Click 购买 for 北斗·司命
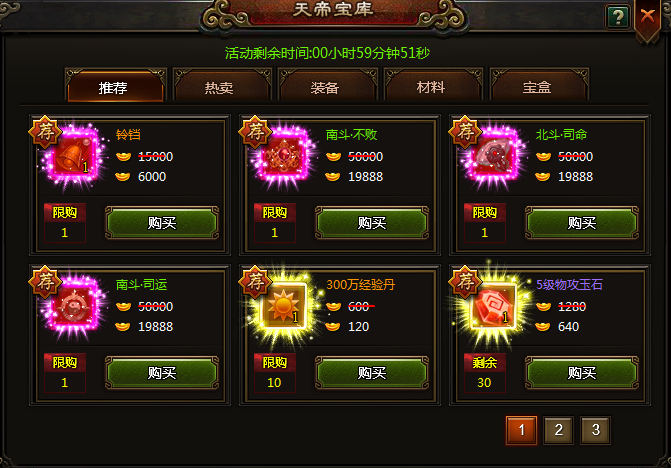The width and height of the screenshot is (671, 468). (582, 222)
